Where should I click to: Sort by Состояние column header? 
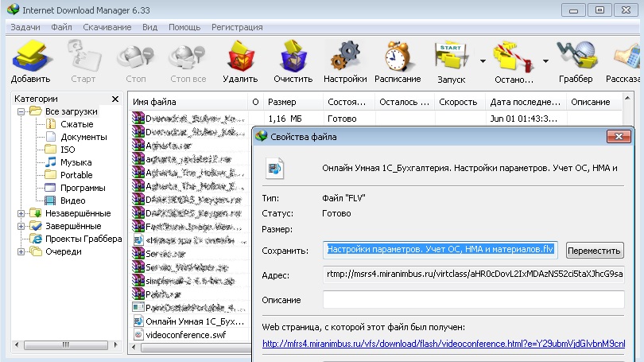[348, 102]
